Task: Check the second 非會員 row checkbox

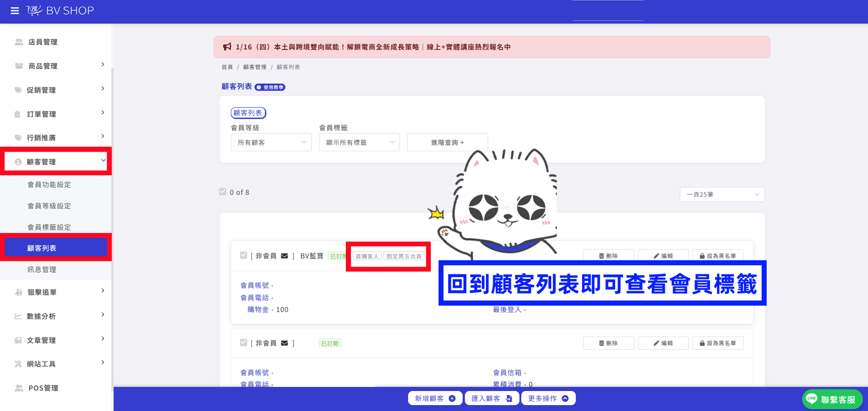Action: click(x=244, y=342)
